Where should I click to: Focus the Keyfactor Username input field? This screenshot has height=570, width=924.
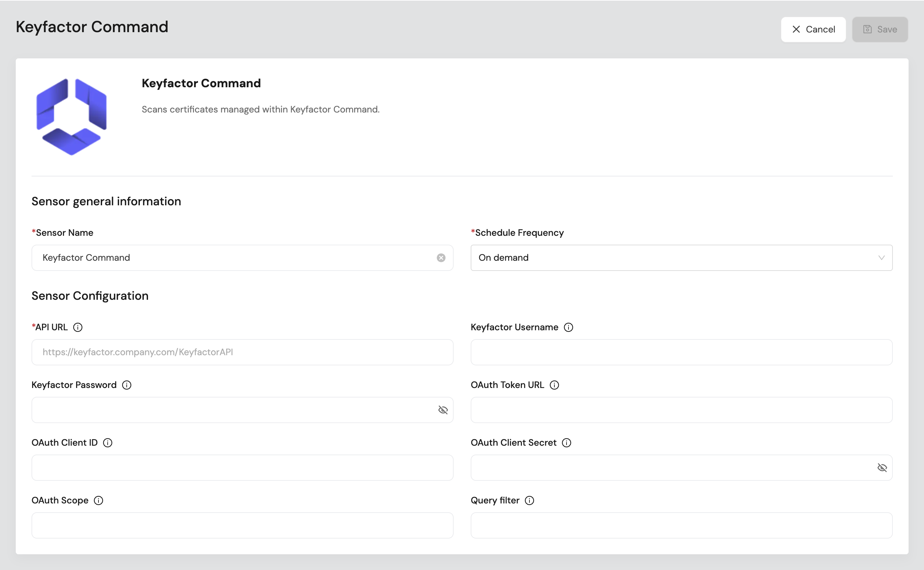[681, 352]
